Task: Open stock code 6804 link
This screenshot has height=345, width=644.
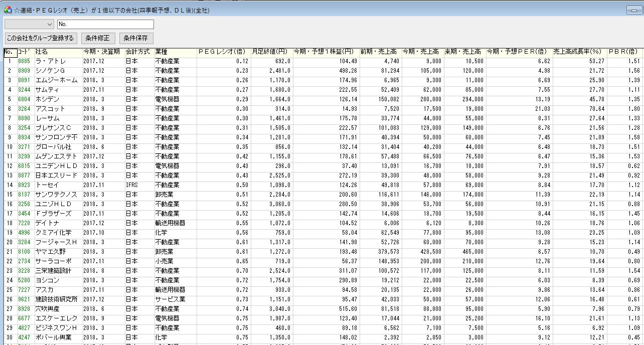Action: point(24,100)
